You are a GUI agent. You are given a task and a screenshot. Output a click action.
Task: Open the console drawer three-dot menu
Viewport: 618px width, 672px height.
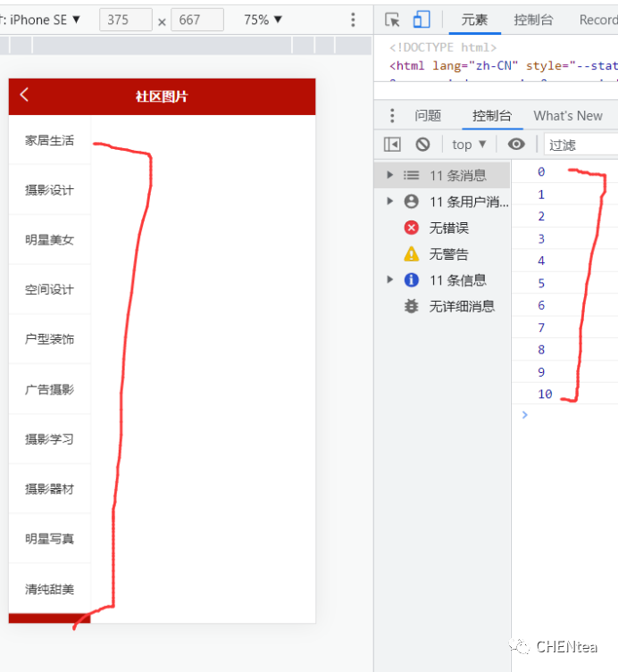[x=392, y=116]
